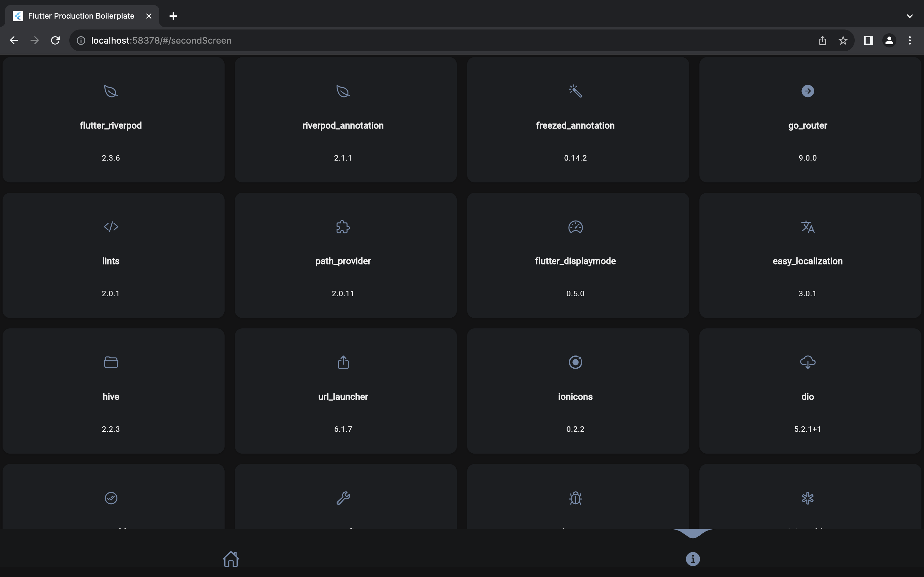Click the speedometer icon for flutter_displaymode
Image resolution: width=924 pixels, height=577 pixels.
(575, 227)
